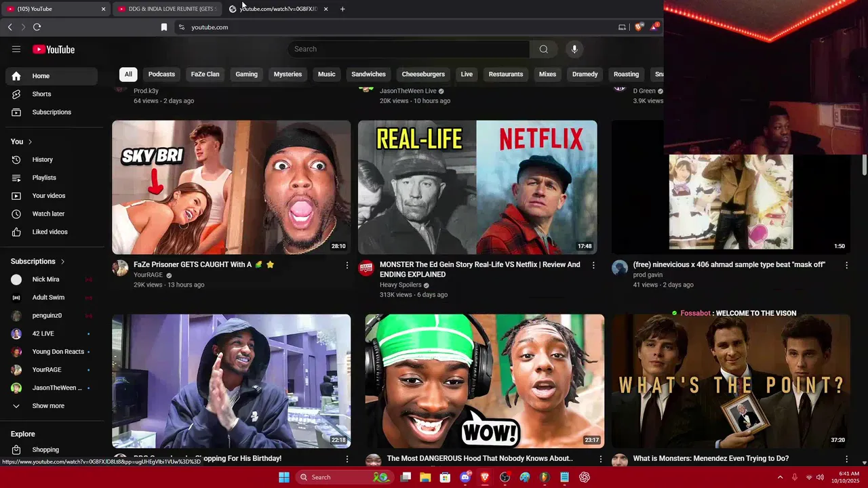Show more subscriptions

52,406
